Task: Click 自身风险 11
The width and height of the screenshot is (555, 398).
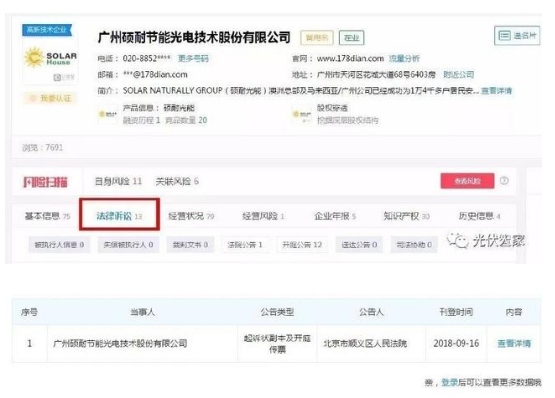Action: pos(118,181)
